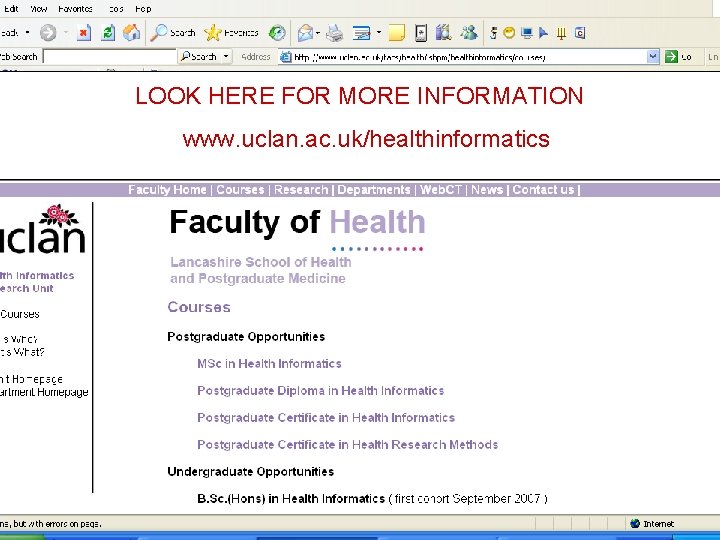Screen dimensions: 720x540
Task: Open MSc in Health Informatics link
Action: 269,364
